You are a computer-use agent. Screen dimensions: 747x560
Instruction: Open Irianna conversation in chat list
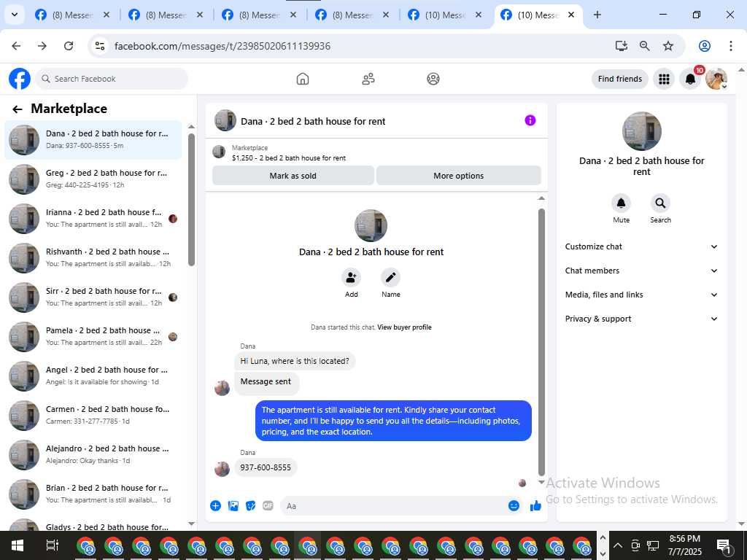coord(93,219)
